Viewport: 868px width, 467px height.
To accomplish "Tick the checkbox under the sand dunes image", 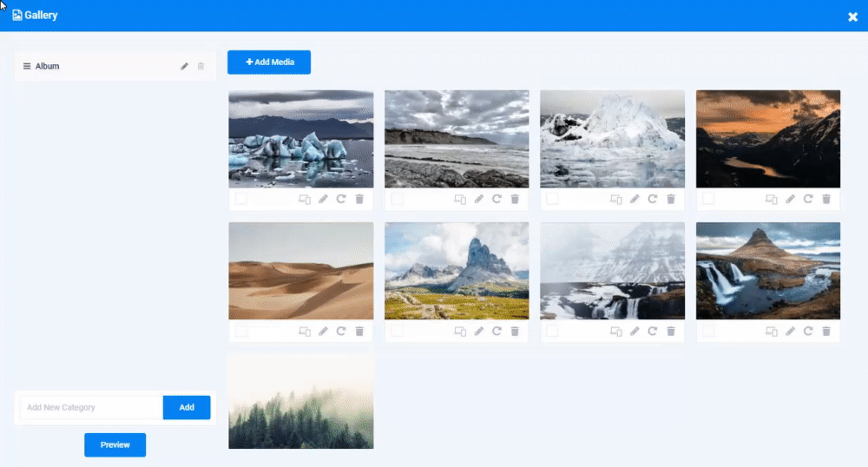I will click(x=240, y=331).
